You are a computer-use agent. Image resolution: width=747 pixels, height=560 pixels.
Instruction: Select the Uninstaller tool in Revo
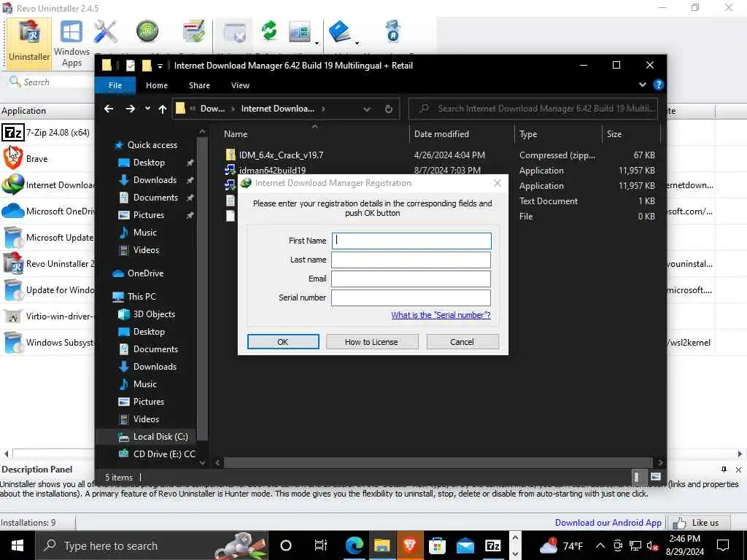[x=29, y=42]
